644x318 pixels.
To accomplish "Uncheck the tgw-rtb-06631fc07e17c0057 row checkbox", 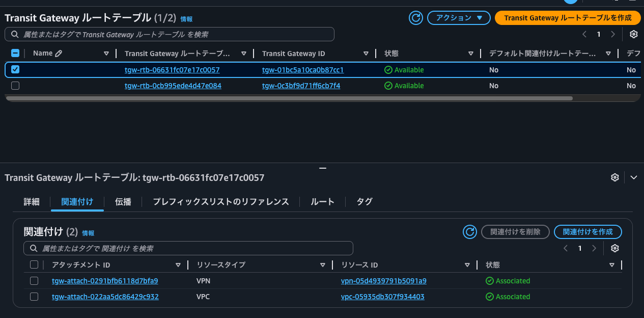I will click(x=15, y=69).
